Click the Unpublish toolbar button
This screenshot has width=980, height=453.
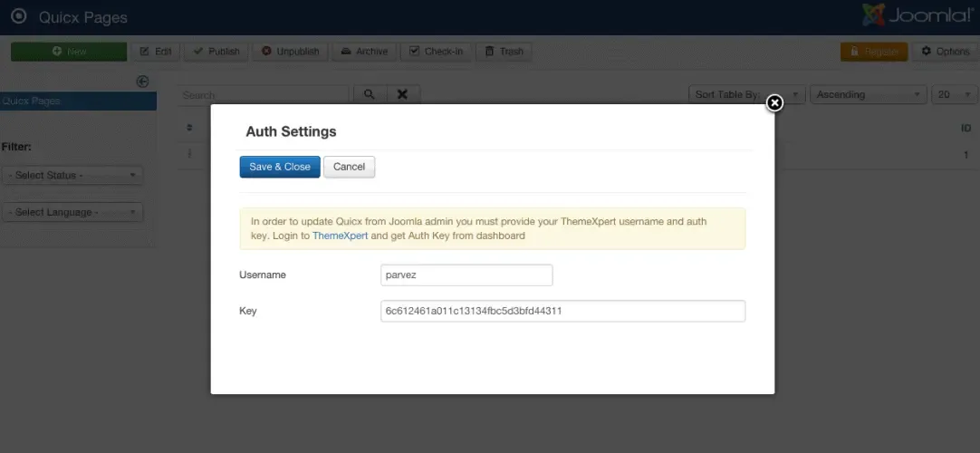[290, 52]
